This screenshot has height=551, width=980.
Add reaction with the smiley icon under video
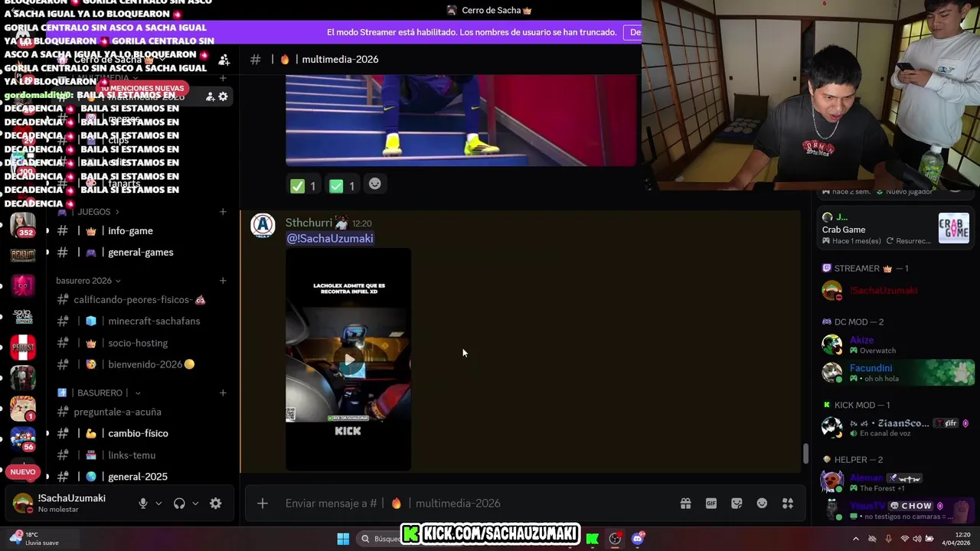374,184
